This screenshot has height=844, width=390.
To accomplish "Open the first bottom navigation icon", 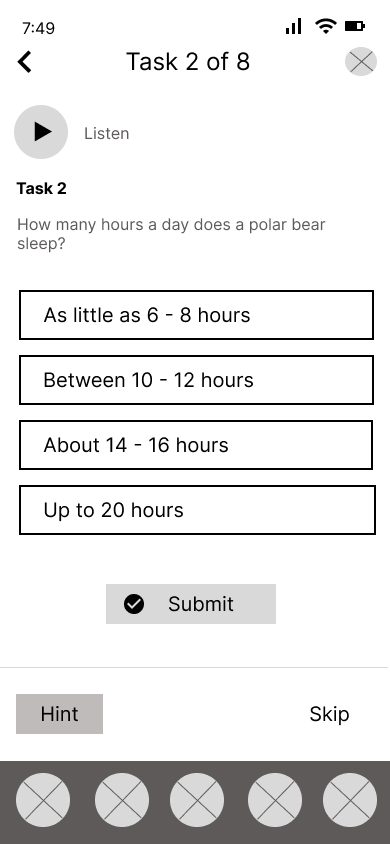I will 43,800.
